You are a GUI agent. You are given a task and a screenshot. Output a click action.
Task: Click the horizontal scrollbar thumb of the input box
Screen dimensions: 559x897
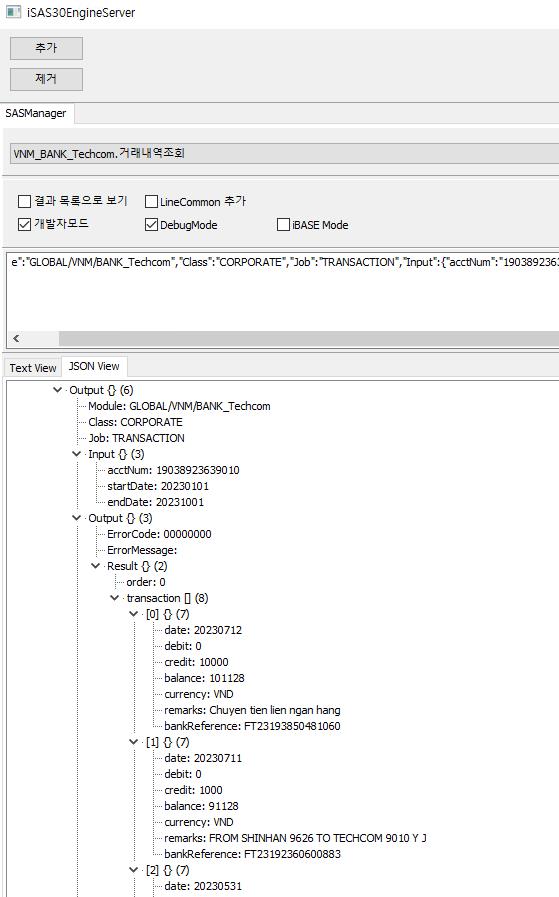click(309, 338)
